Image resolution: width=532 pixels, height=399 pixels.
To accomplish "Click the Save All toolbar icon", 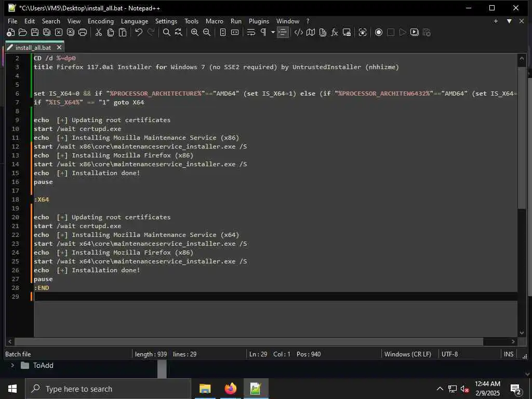I will coord(46,32).
